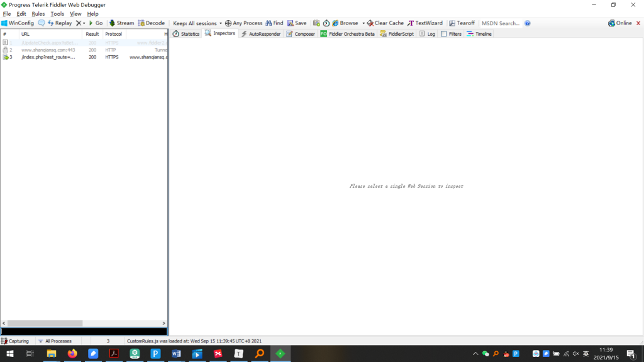Screen dimensions: 644x362
Task: Open Word from the taskbar
Action: [176, 353]
